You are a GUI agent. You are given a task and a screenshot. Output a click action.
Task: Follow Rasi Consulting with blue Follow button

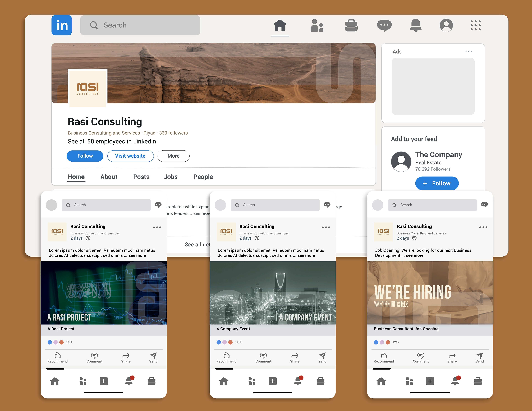[85, 156]
